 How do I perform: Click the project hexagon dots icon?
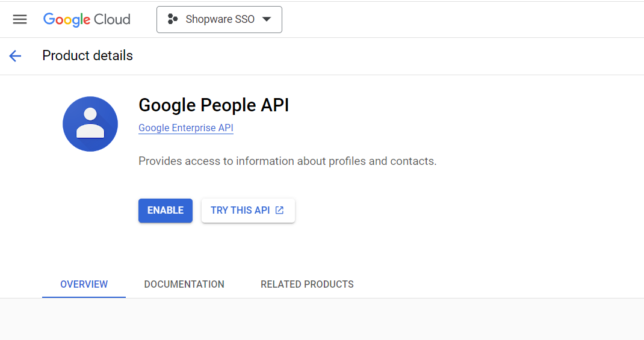tap(173, 19)
